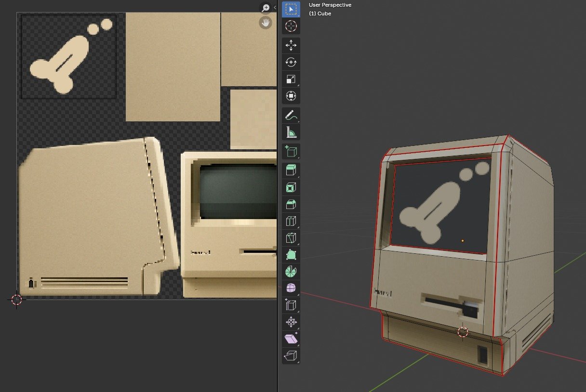Click the UV editor pan hand icon

(x=266, y=23)
